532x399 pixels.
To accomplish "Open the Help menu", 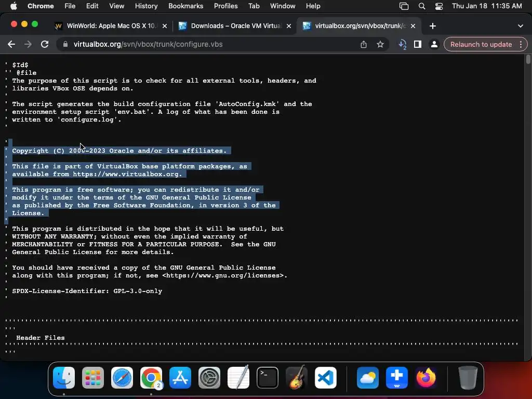I will coord(313,6).
